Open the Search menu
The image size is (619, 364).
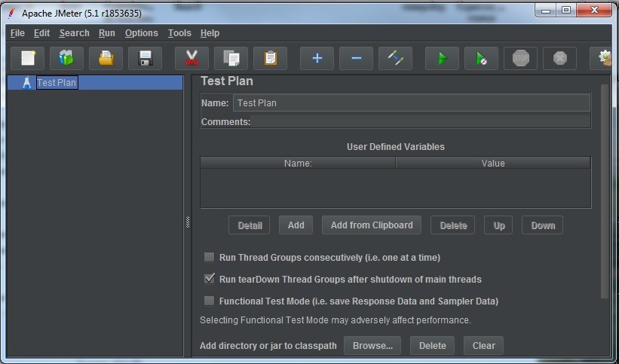(x=74, y=33)
